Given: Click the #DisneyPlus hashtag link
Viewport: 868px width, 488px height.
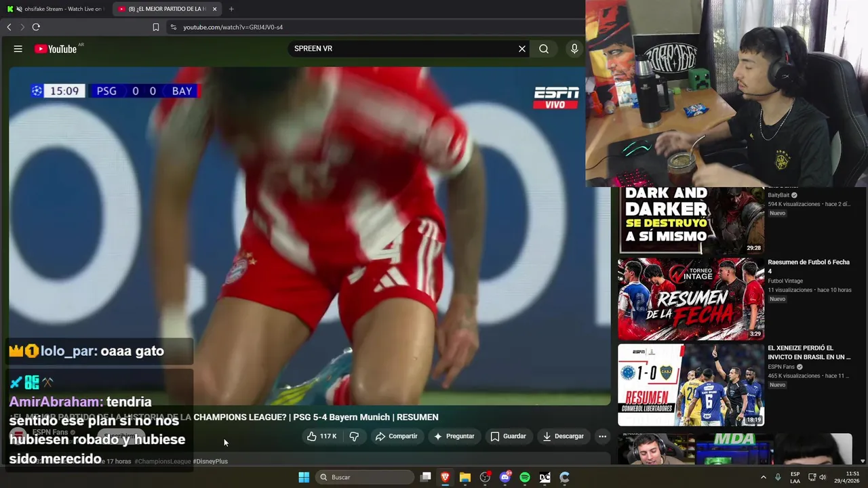Looking at the screenshot, I should coord(210,462).
